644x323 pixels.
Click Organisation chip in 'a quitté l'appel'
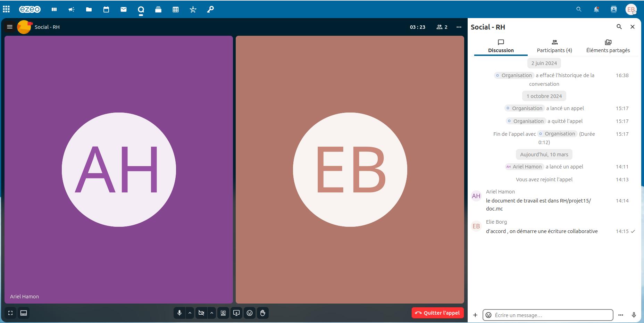(x=526, y=121)
